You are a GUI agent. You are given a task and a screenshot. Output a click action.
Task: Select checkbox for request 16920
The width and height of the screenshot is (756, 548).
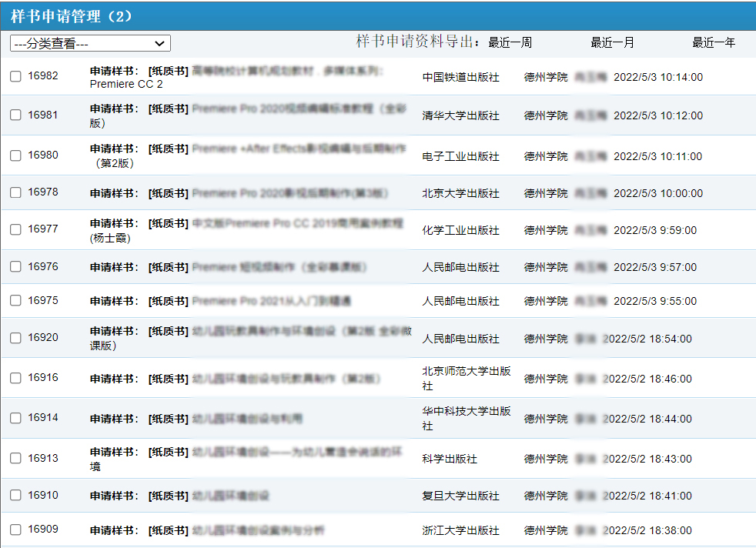pyautogui.click(x=15, y=338)
